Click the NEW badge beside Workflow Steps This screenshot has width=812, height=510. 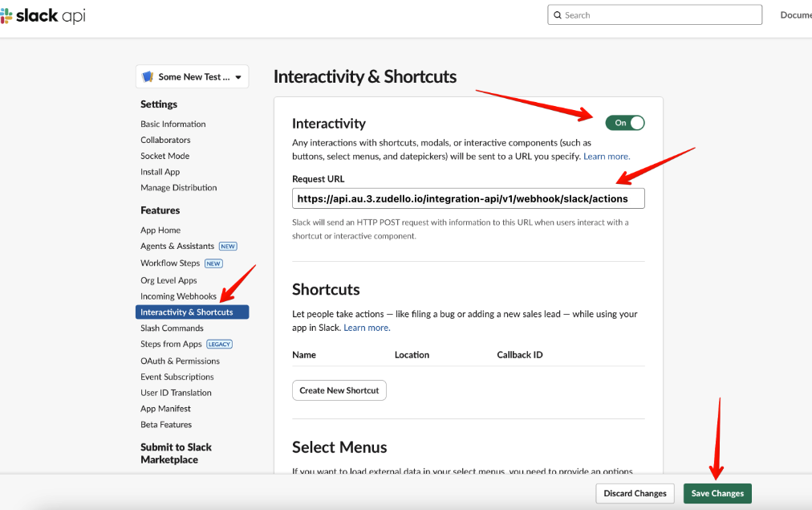(x=213, y=263)
